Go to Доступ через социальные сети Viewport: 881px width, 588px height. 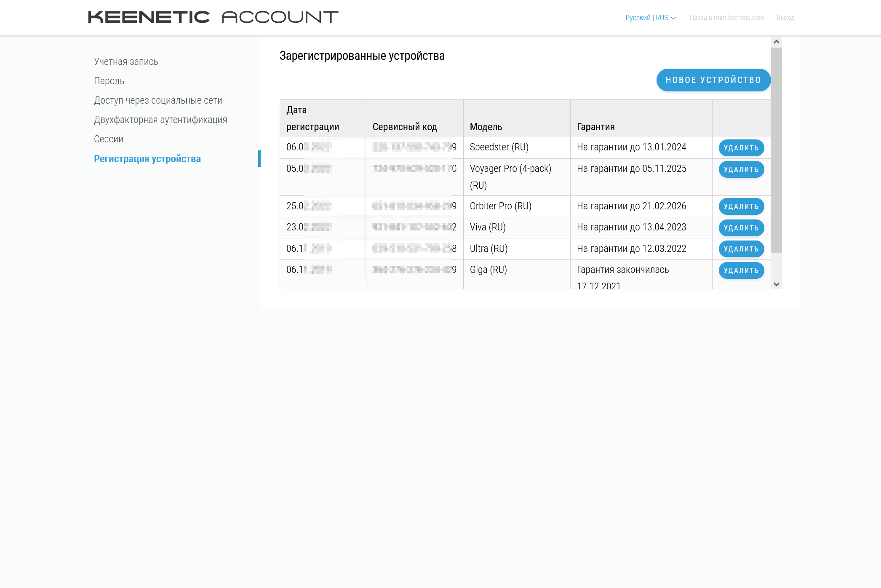(158, 100)
